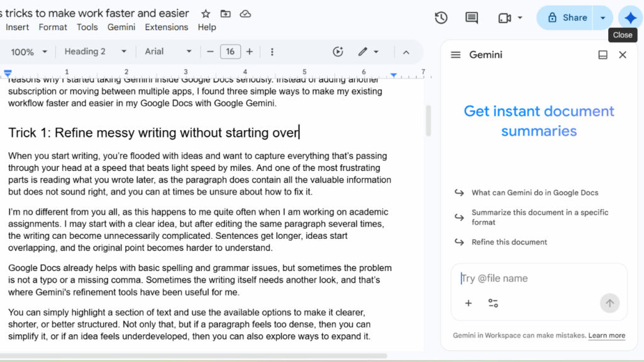Click the voice typing play-circle icon
The image size is (644, 362).
[x=338, y=52]
